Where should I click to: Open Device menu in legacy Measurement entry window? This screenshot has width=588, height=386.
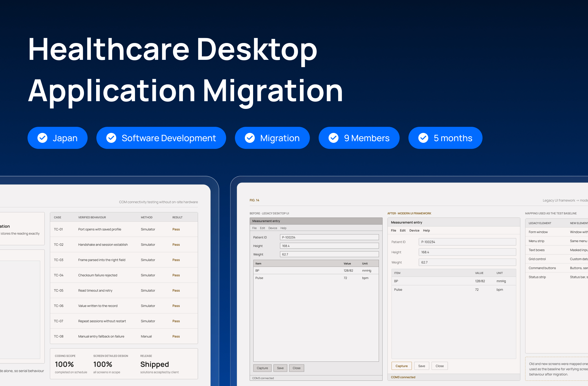click(x=273, y=228)
